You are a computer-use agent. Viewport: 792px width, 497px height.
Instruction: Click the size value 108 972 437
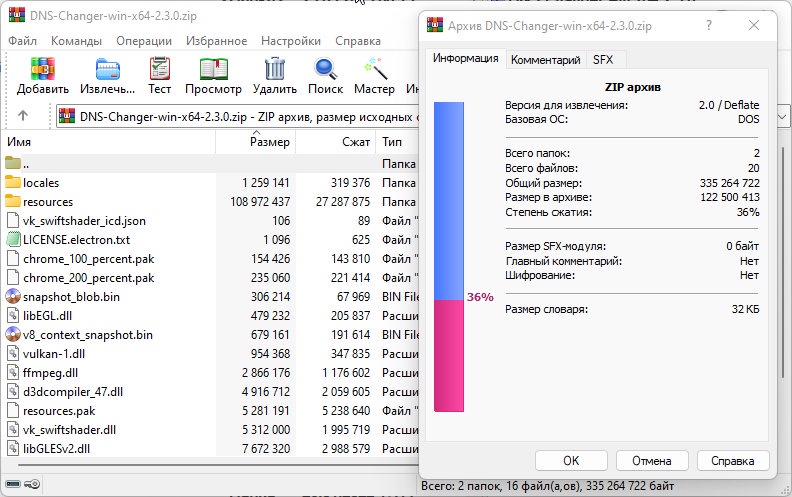[x=260, y=202]
